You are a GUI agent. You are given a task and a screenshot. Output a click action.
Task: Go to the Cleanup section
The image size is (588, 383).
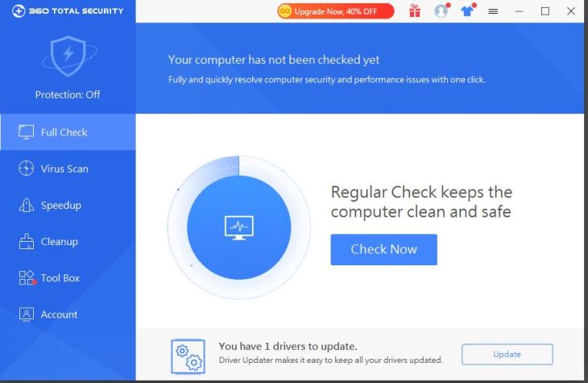pos(68,241)
